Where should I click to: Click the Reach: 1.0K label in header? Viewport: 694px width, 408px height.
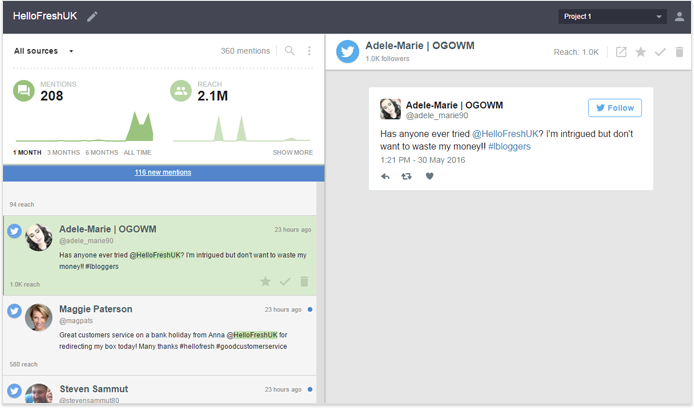point(576,52)
